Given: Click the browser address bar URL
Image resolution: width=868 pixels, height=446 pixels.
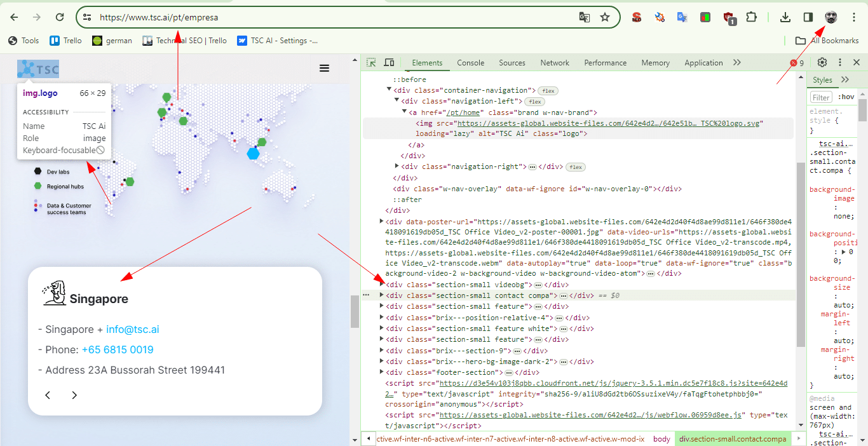Looking at the screenshot, I should (159, 18).
